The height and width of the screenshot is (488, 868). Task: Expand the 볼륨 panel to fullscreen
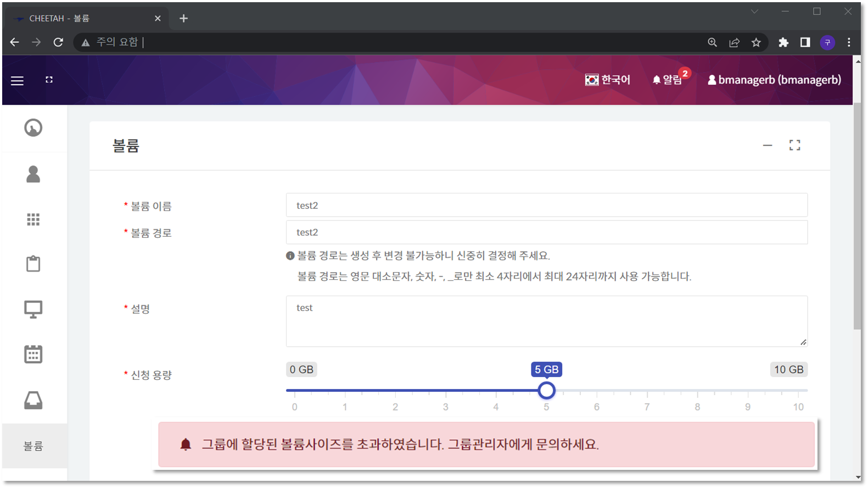pos(794,145)
